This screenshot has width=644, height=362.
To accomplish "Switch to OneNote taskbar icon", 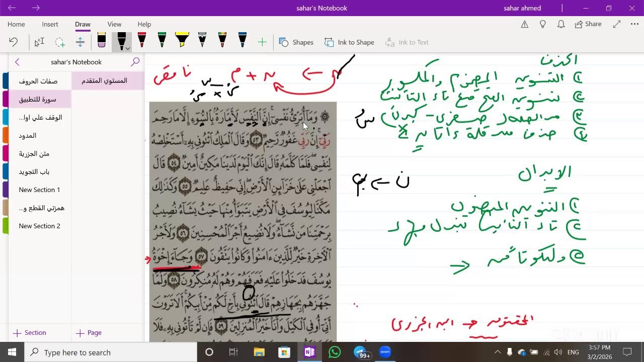I will pos(309,352).
